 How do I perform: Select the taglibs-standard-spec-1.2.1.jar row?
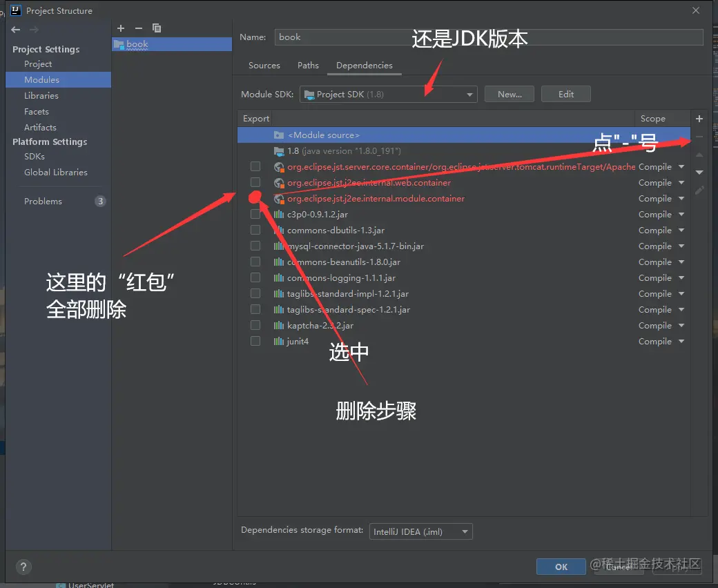[x=463, y=310]
